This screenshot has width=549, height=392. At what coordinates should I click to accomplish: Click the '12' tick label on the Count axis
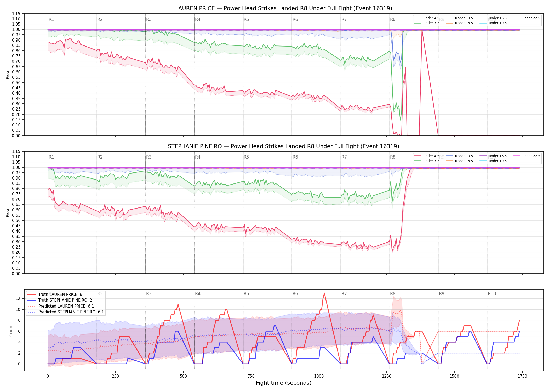pyautogui.click(x=18, y=298)
